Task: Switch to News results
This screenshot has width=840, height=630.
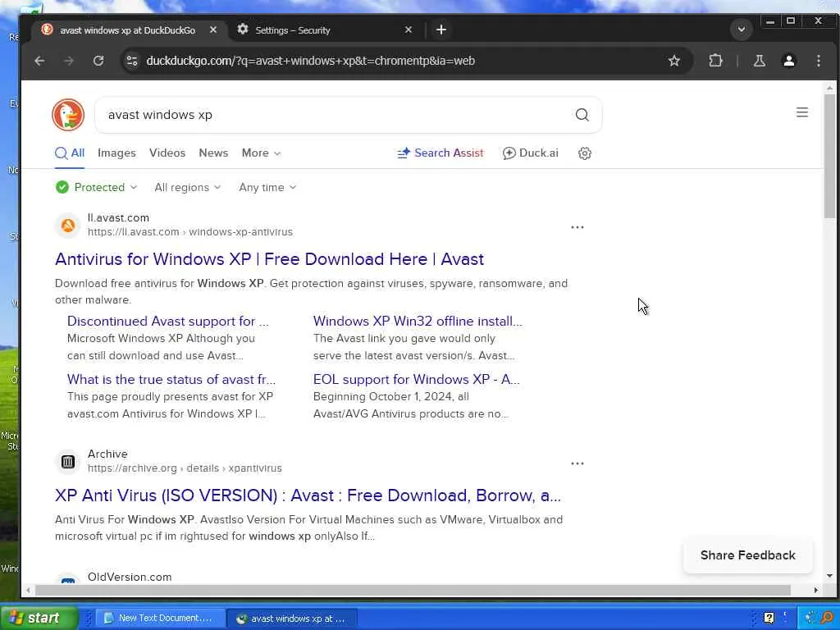Action: pos(213,153)
